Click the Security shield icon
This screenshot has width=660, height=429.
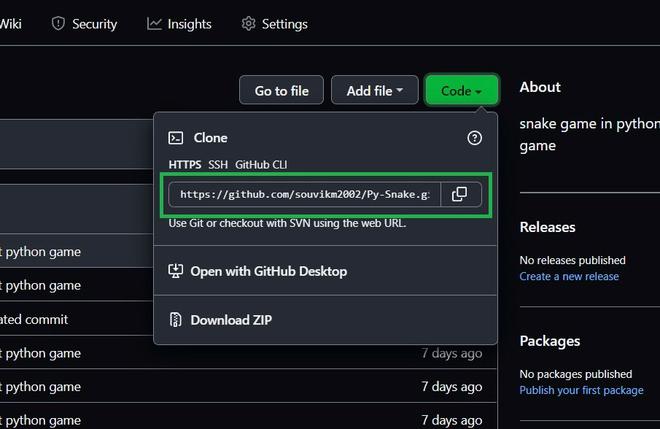pyautogui.click(x=58, y=24)
